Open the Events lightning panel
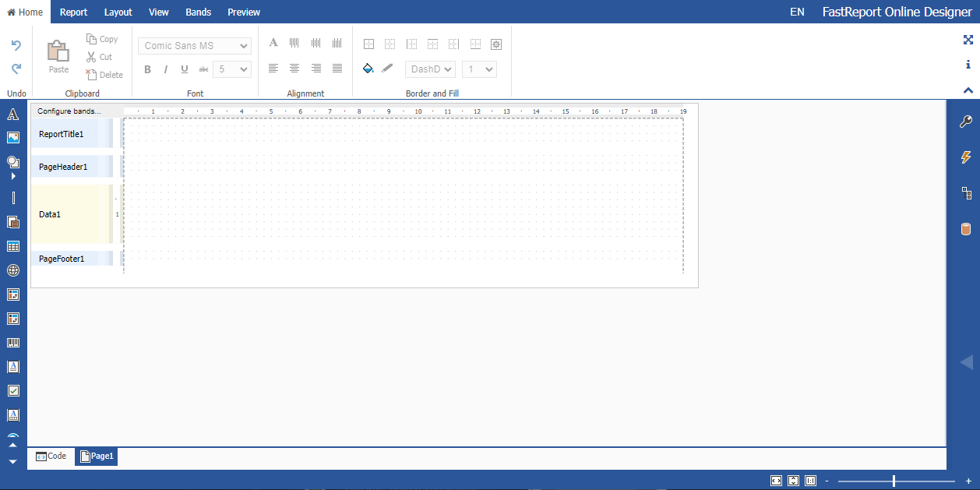 pyautogui.click(x=965, y=157)
